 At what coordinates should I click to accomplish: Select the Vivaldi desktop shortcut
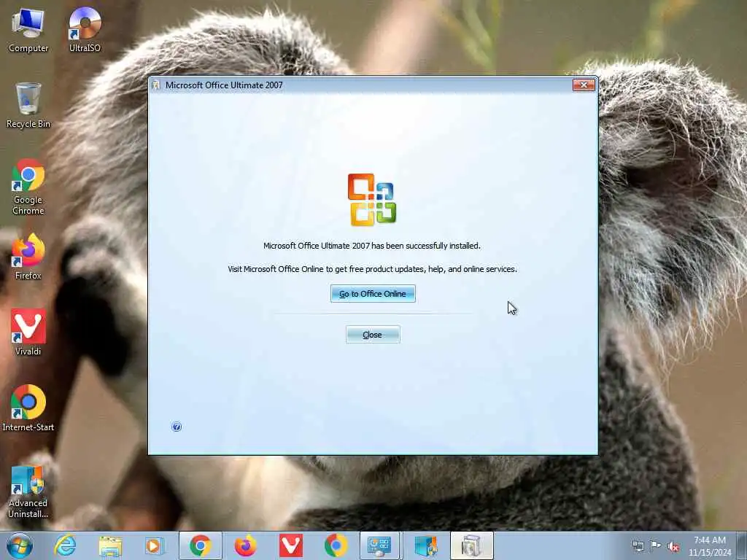point(28,332)
